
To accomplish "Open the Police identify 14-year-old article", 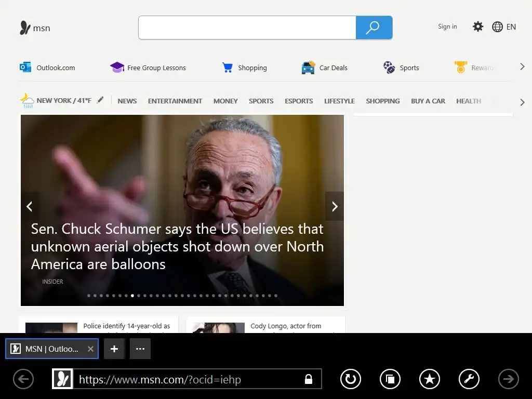I will 127,326.
